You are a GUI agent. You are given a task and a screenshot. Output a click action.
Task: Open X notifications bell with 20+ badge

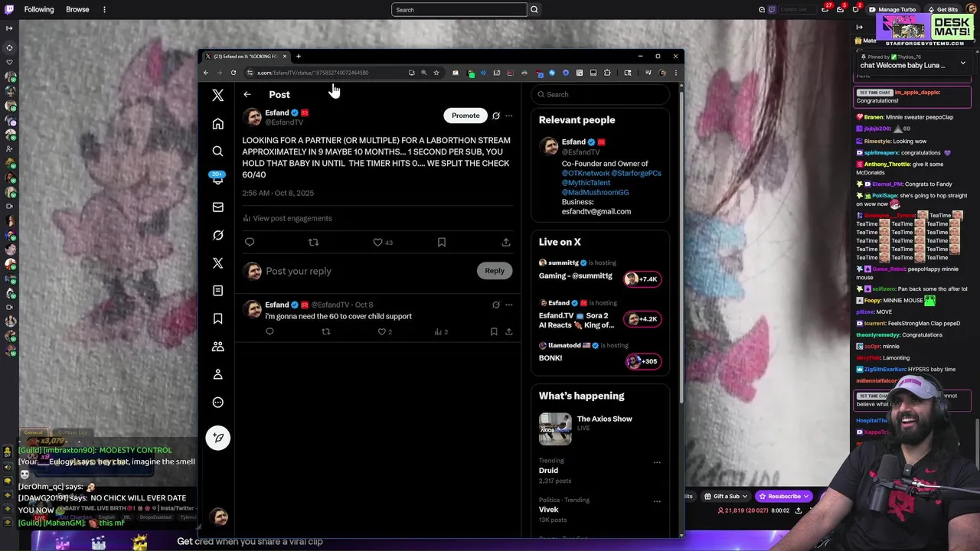[218, 178]
